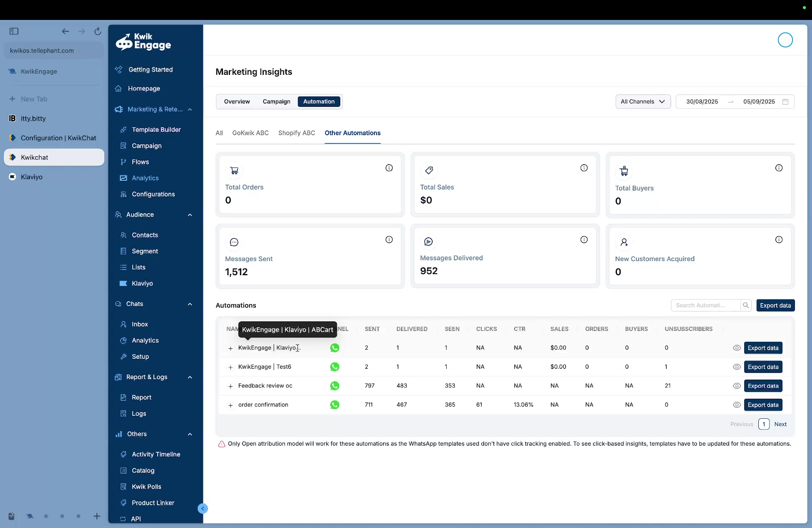The width and height of the screenshot is (812, 528).
Task: Open Setup under Chats
Action: click(x=140, y=357)
